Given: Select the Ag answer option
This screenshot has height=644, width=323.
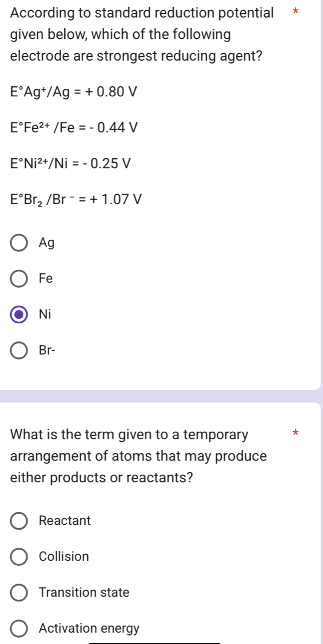Looking at the screenshot, I should [19, 243].
